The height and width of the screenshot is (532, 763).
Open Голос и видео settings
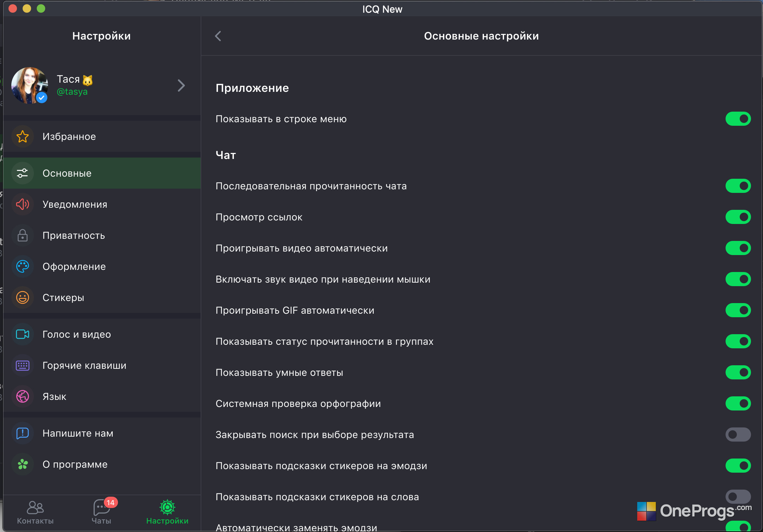click(x=102, y=334)
